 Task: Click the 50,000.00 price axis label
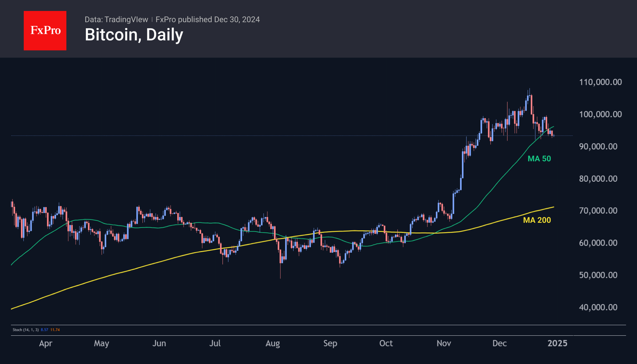pos(598,275)
